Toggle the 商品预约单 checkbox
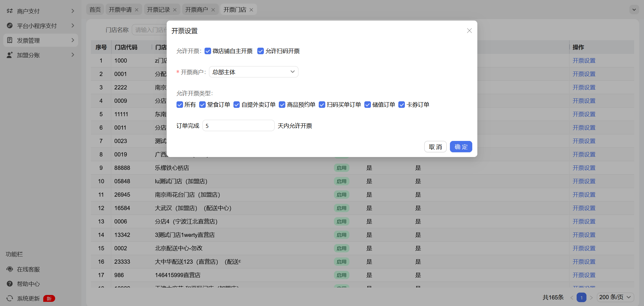Viewport: 644px width, 306px height. 282,105
